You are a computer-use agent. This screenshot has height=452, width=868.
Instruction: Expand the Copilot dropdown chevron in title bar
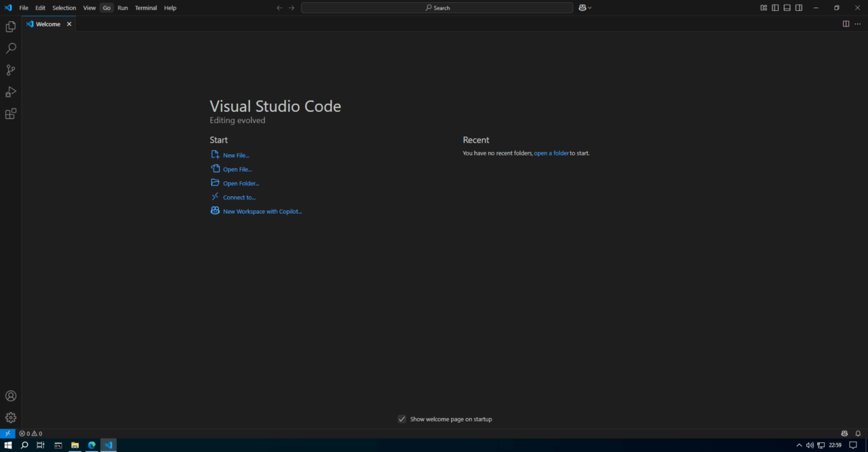[590, 7]
